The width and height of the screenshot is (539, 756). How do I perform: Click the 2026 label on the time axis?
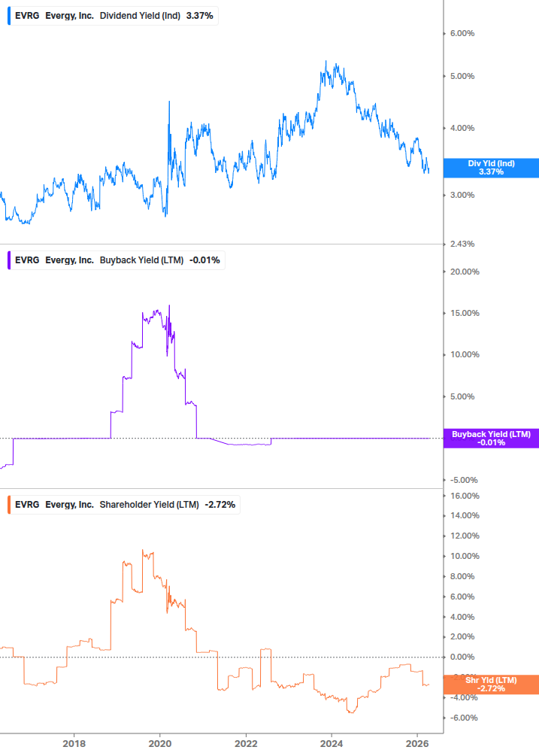tap(418, 744)
